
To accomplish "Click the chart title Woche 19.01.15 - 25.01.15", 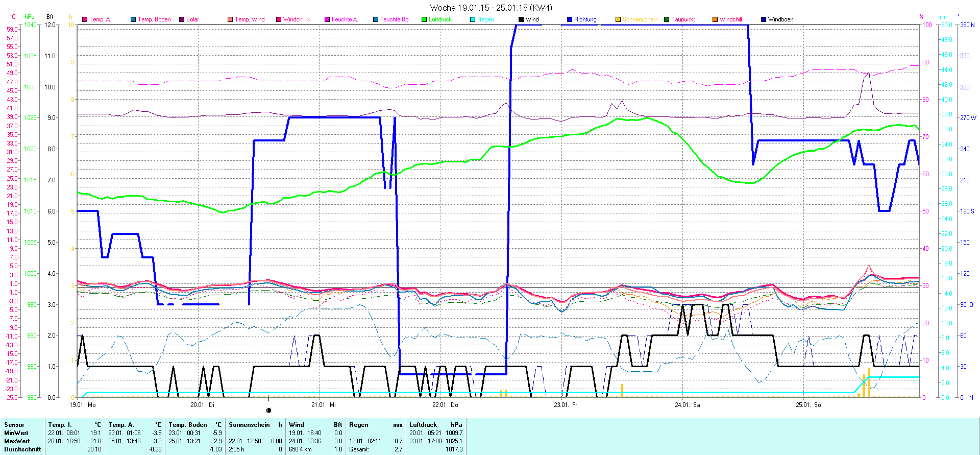I will (x=491, y=8).
